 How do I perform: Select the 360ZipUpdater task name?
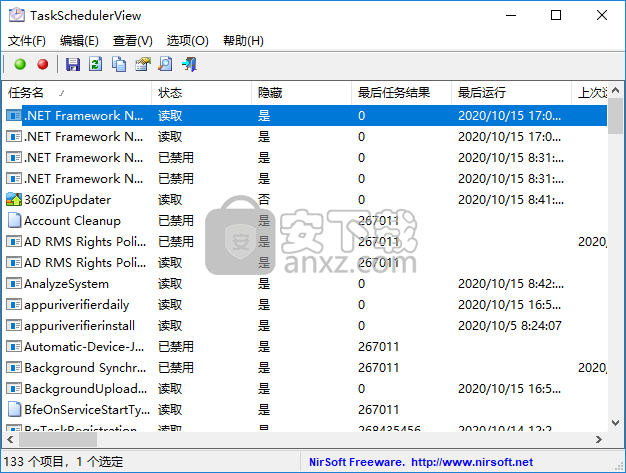tap(67, 199)
